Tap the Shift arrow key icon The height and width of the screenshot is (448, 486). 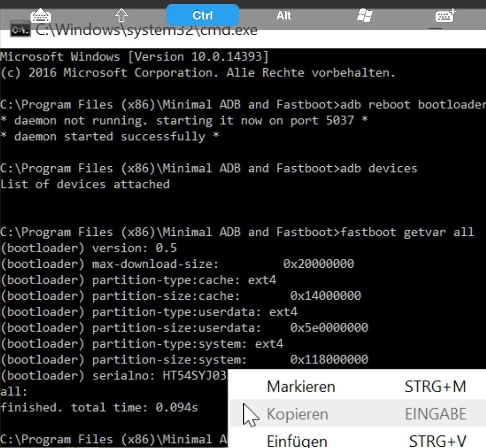pyautogui.click(x=121, y=15)
